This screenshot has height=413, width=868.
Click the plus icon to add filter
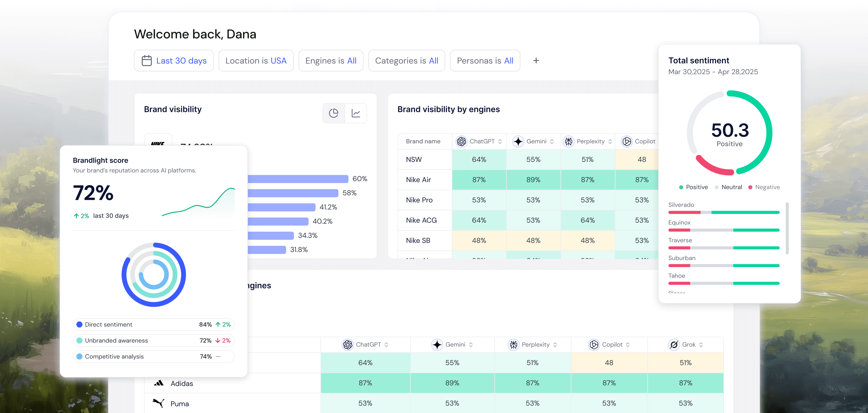[x=536, y=61]
